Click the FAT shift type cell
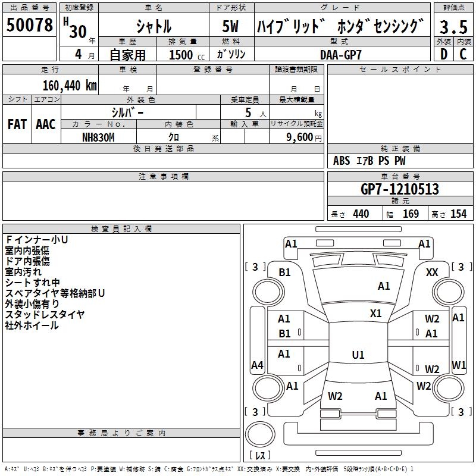The width and height of the screenshot is (476, 476). [17, 124]
